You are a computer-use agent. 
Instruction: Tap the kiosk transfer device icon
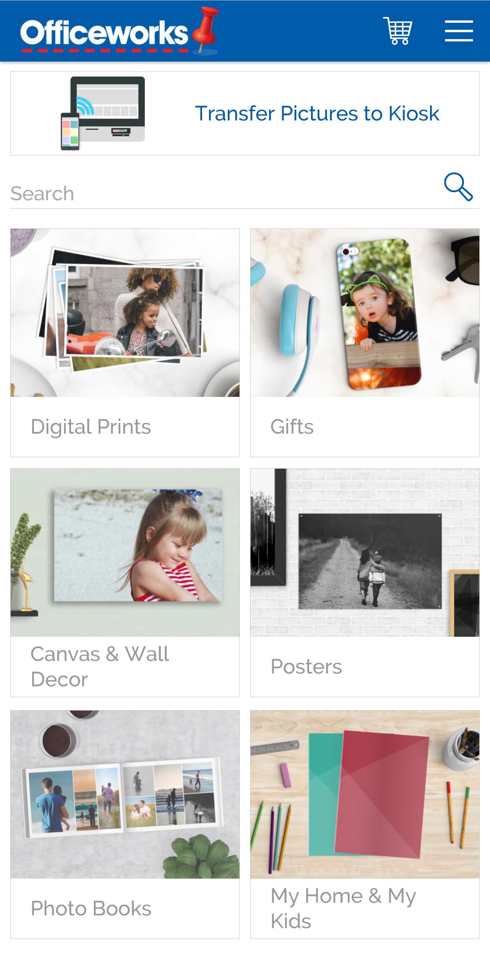point(103,113)
